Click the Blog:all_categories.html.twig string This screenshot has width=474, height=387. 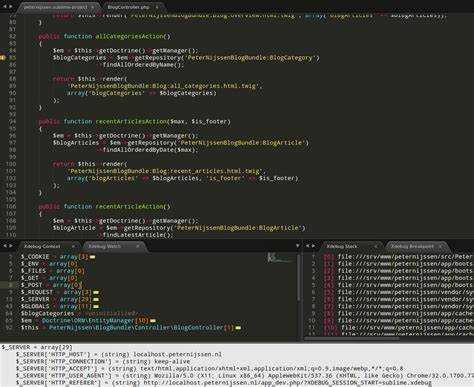tap(163, 86)
